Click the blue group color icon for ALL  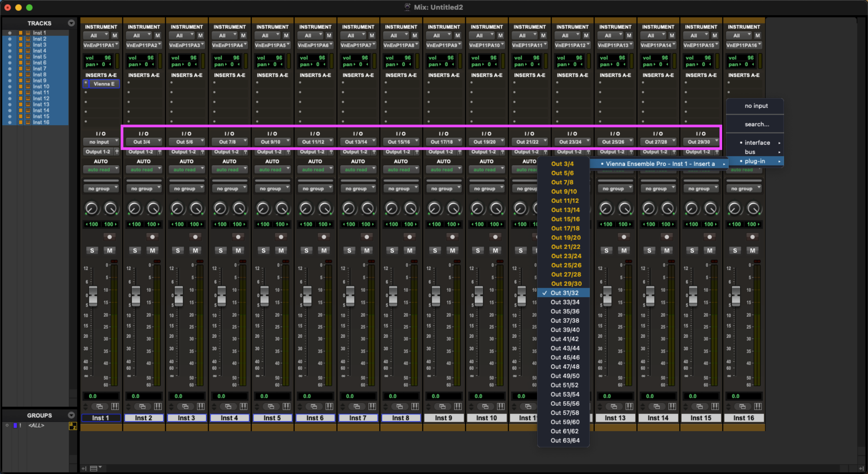[x=15, y=425]
